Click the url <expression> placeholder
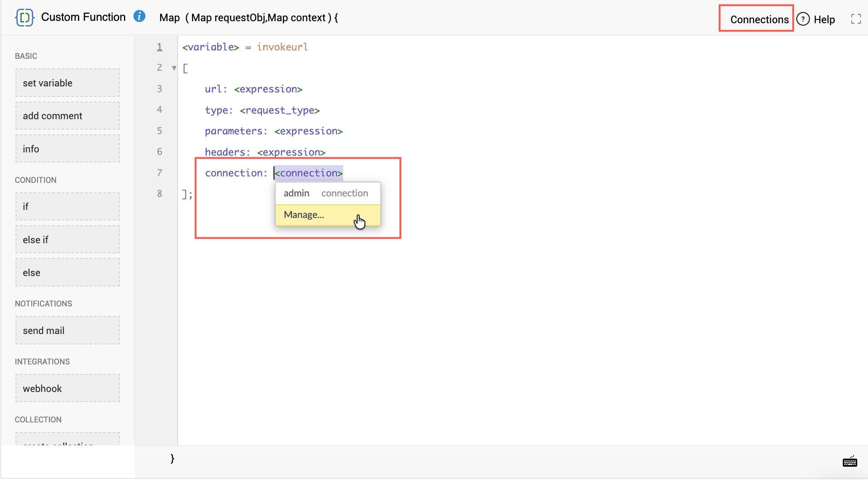 [x=268, y=89]
